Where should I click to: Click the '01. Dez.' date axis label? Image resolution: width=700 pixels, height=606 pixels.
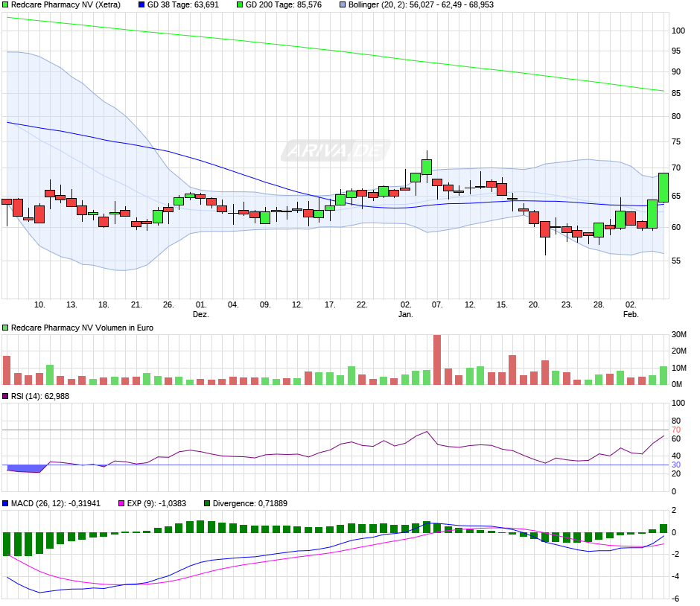tap(201, 309)
